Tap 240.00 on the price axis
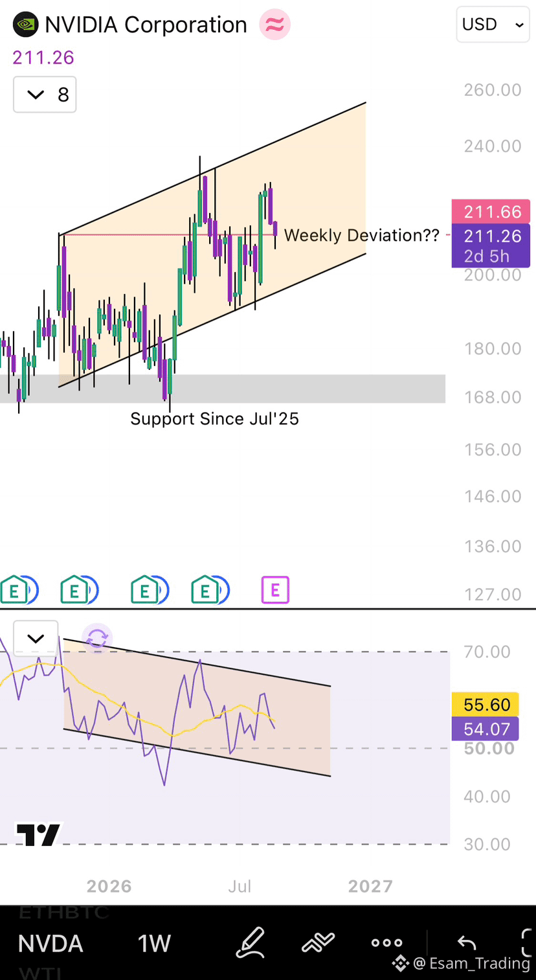 493,146
